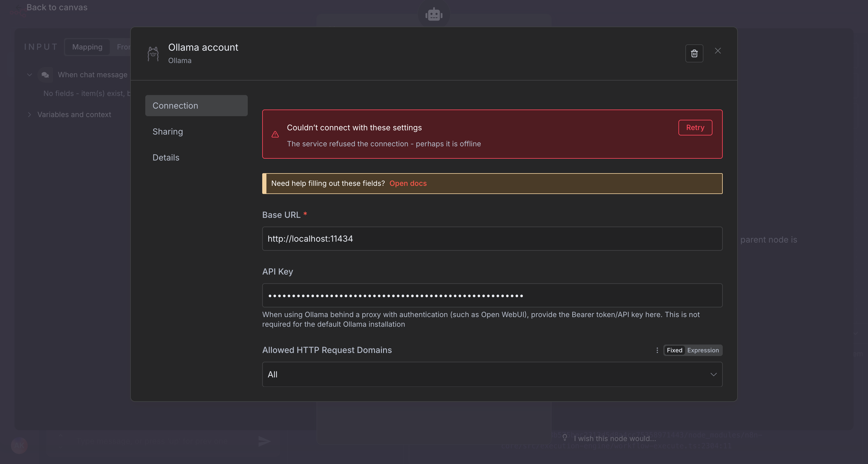Screen dimensions: 868x464
Task: Expand Variables and context section
Action: 30,115
